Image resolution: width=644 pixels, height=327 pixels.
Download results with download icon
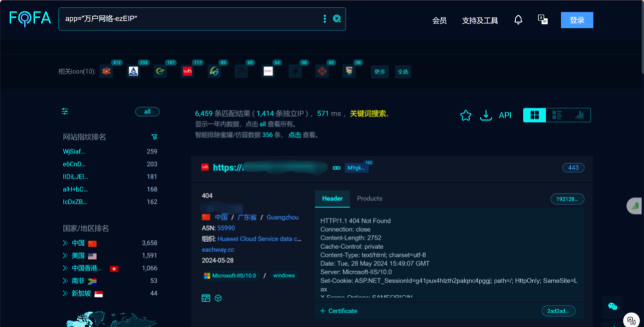(486, 115)
